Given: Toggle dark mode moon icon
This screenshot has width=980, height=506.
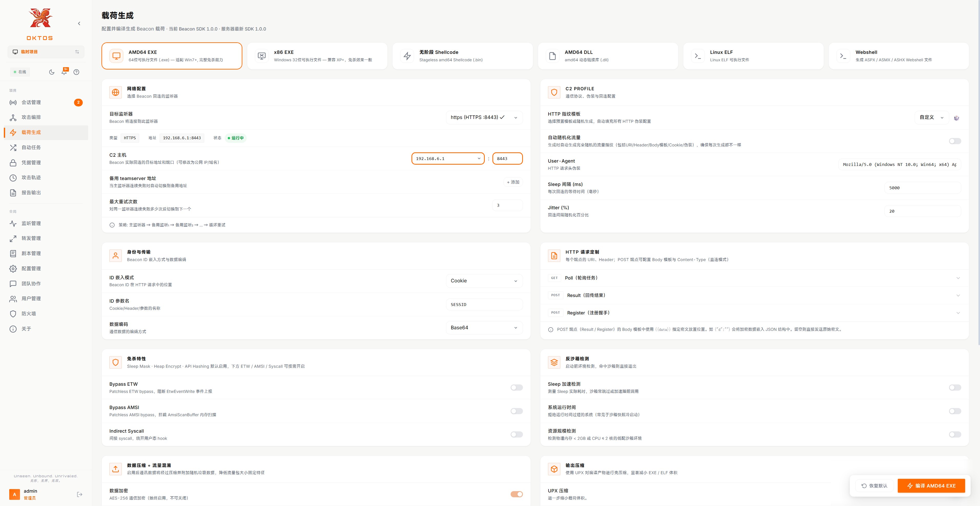Looking at the screenshot, I should pos(52,72).
